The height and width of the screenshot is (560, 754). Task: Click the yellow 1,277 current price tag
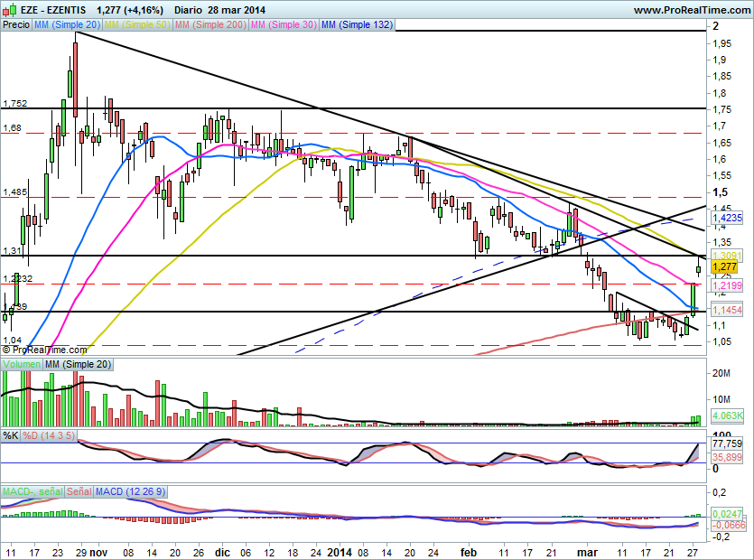click(x=724, y=267)
